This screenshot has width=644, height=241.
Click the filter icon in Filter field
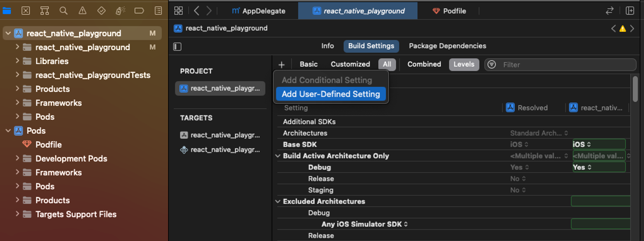492,65
